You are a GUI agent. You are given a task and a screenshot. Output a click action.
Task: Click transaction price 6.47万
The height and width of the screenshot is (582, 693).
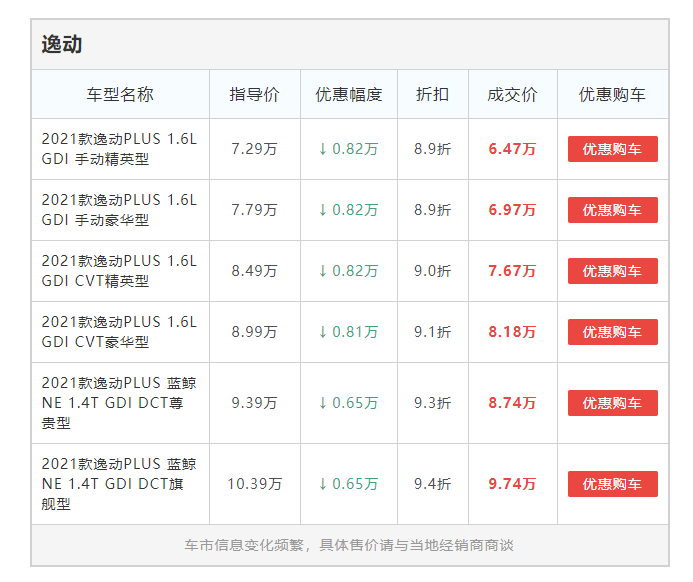point(513,149)
